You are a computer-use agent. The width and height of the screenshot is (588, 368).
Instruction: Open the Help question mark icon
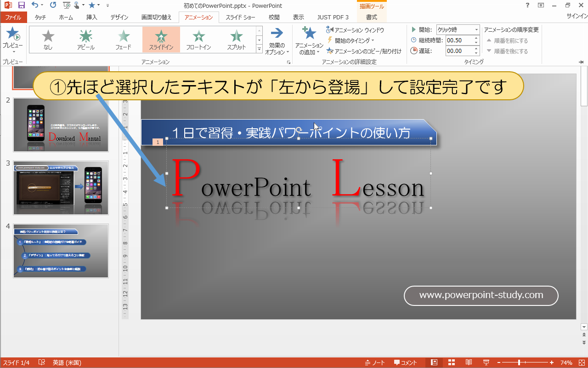pyautogui.click(x=526, y=6)
